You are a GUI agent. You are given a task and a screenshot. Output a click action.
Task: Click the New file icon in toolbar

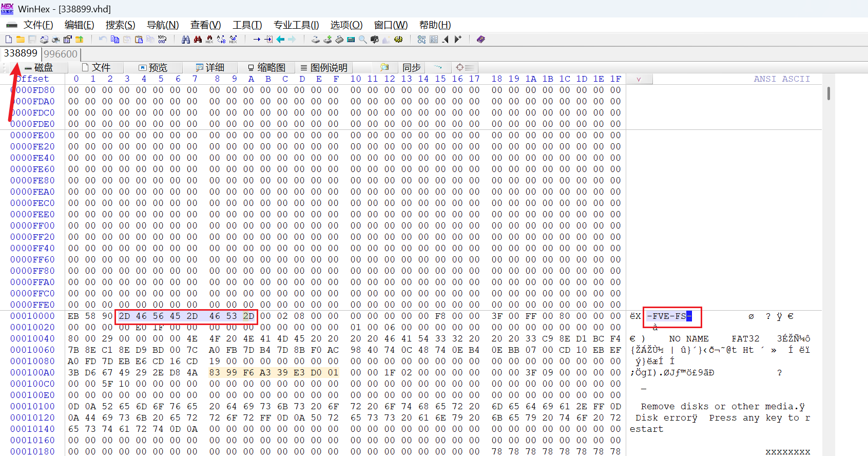point(9,40)
